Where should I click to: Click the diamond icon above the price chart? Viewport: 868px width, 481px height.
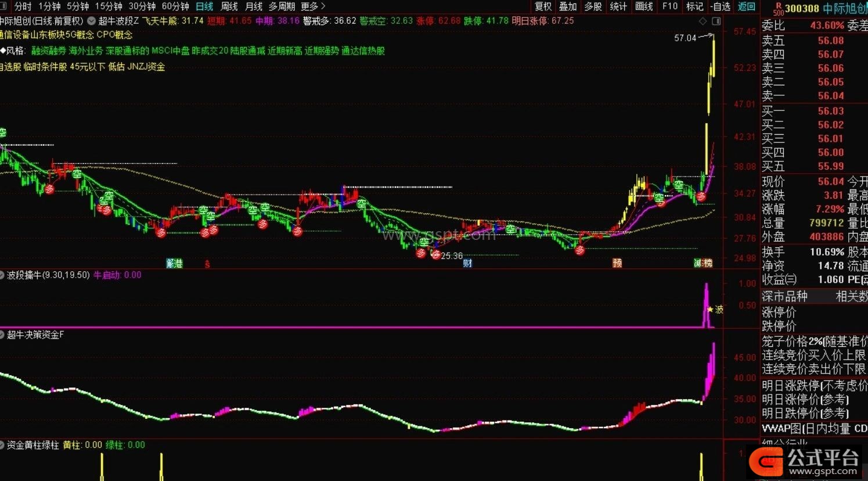(x=703, y=21)
